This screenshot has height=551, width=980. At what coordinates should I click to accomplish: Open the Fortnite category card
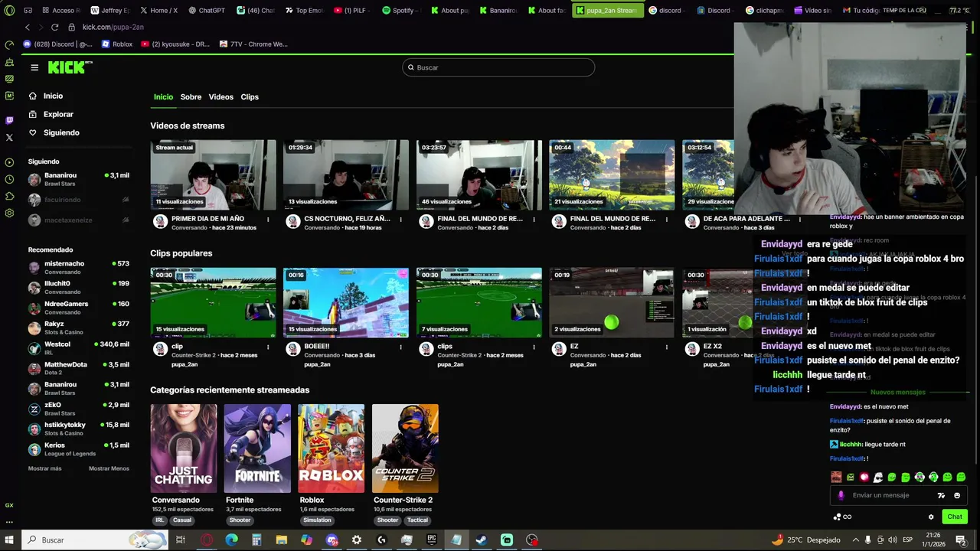click(x=257, y=448)
